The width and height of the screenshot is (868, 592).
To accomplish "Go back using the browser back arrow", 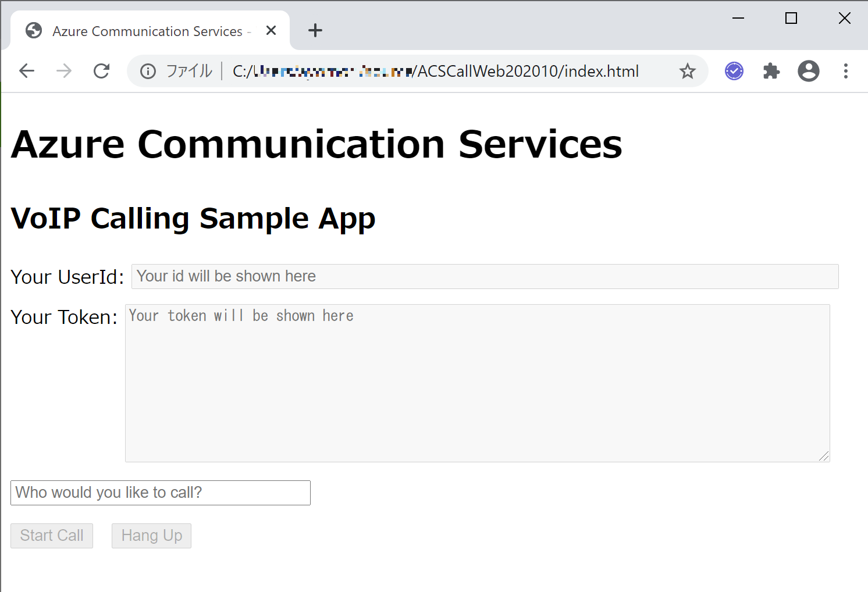I will pyautogui.click(x=27, y=71).
